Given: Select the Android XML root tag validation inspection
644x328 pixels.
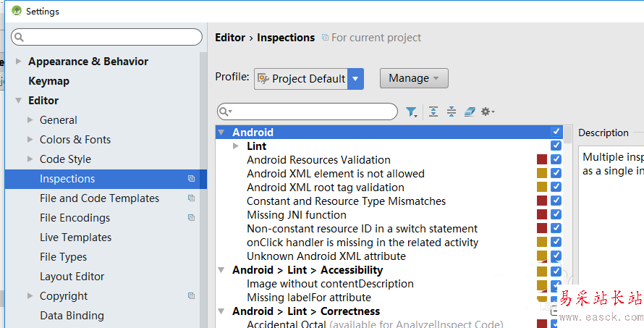Looking at the screenshot, I should click(315, 188).
